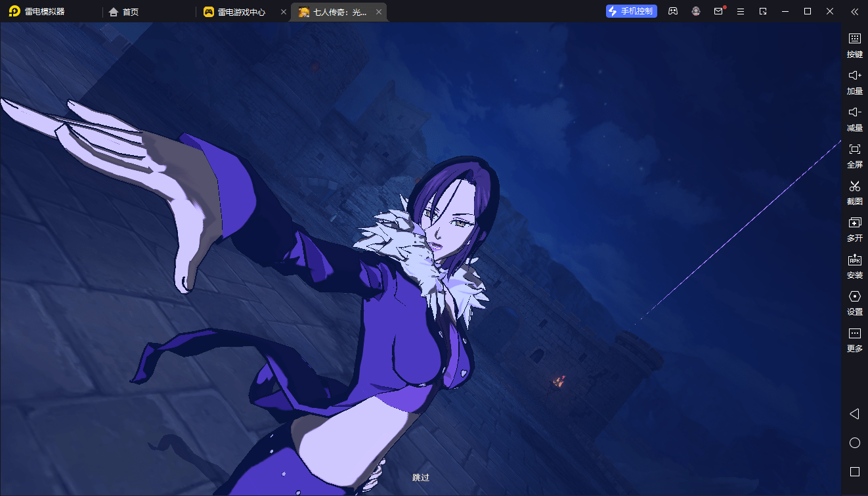Tap the Android home circle

click(855, 443)
